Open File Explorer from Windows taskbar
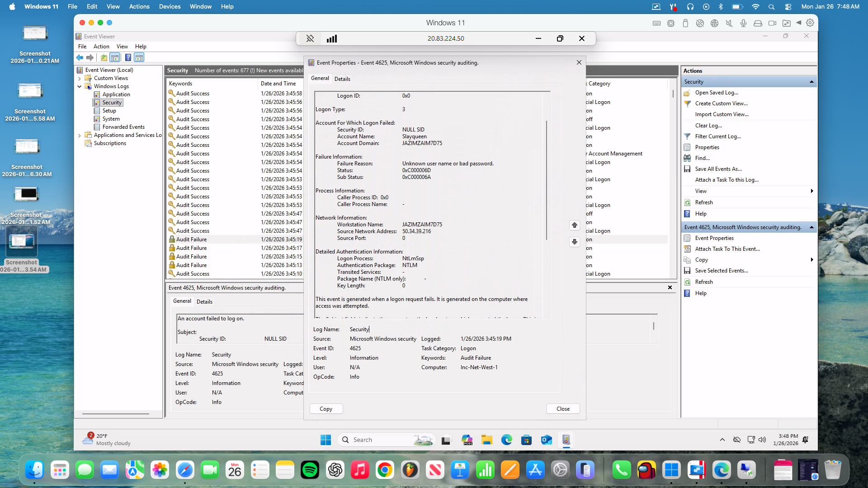Screen dimensions: 868x488 [x=486, y=440]
